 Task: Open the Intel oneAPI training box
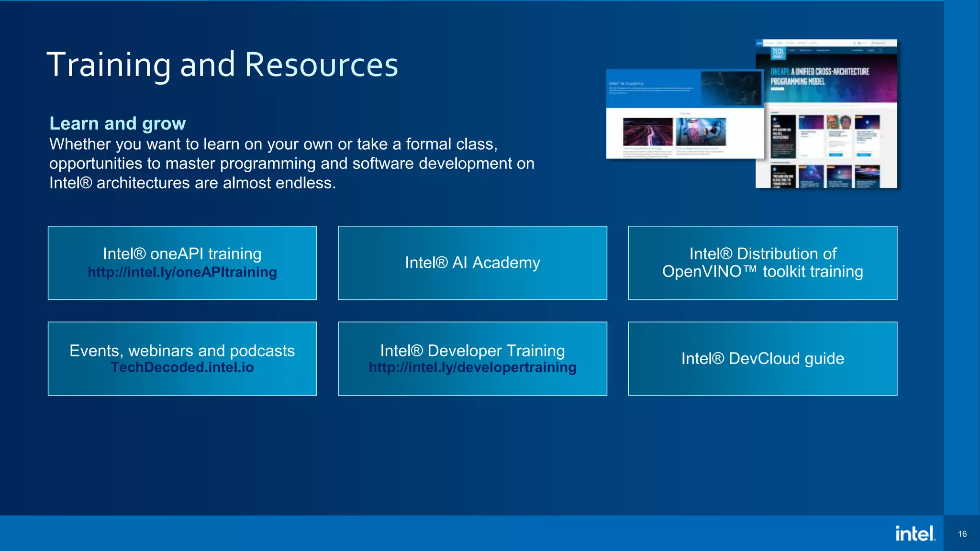point(182,253)
